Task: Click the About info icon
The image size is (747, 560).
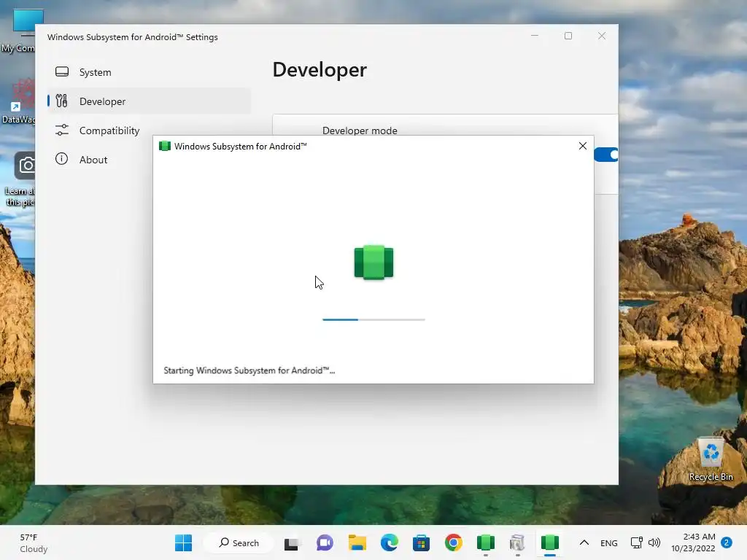Action: click(x=61, y=159)
